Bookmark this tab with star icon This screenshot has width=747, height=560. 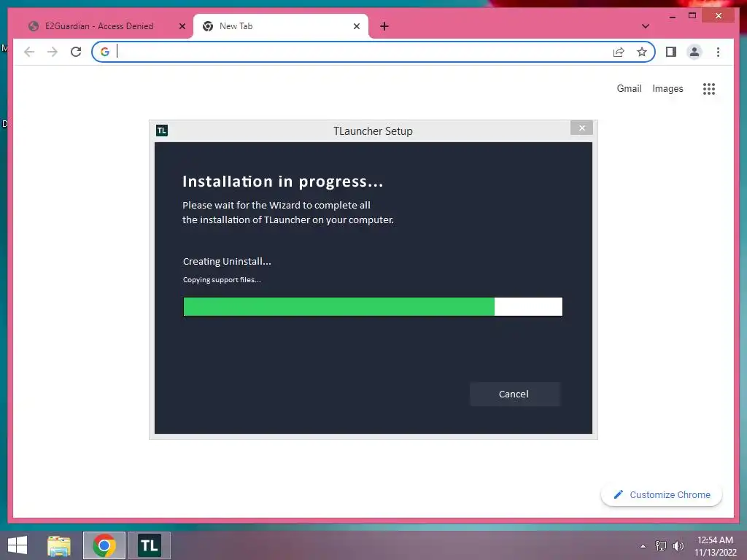[x=642, y=52]
